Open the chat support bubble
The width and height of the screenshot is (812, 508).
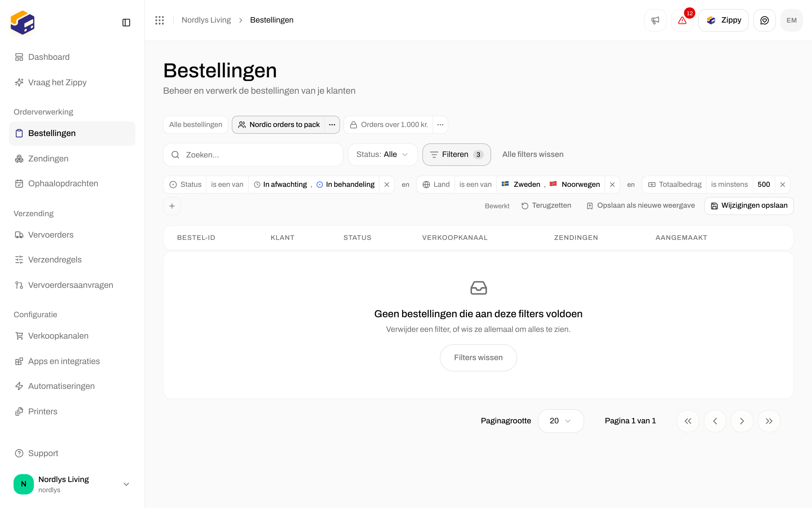pos(764,20)
